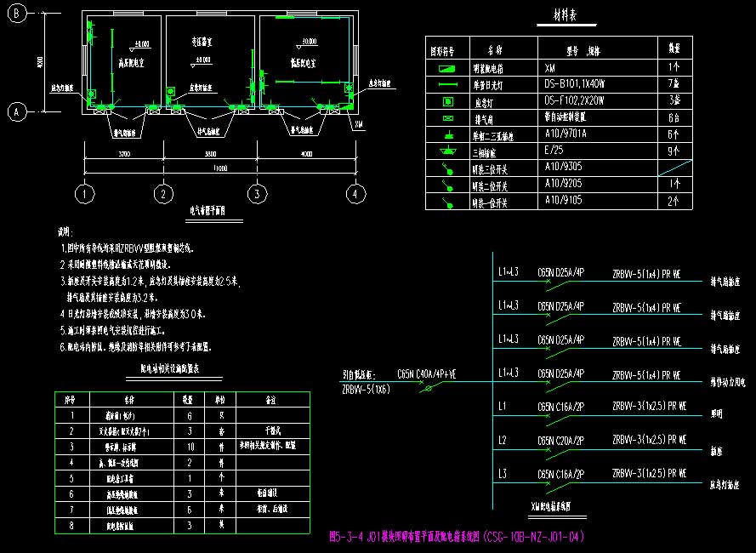Click the "XM" leader label beside the floor plan
Screen dimensions: 756x553
pos(358,124)
